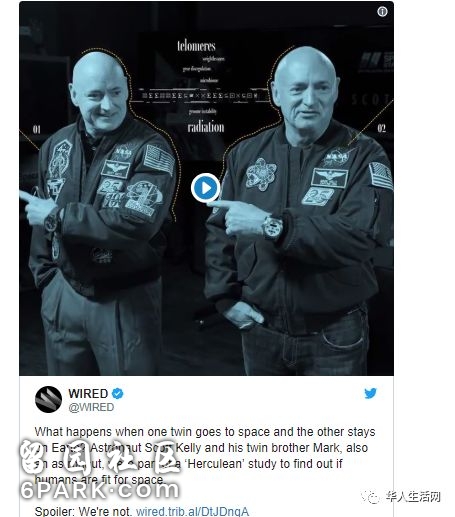Click the WIRED profile avatar
The width and height of the screenshot is (455, 517).
click(48, 399)
